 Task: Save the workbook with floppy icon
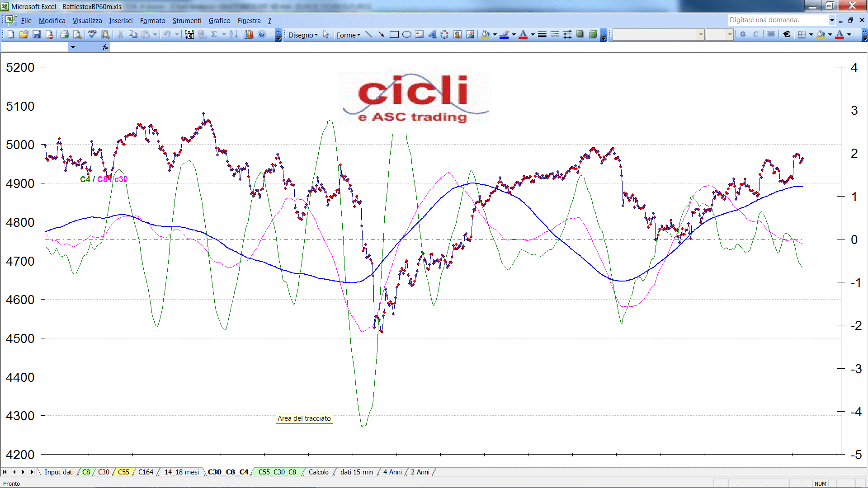(x=37, y=35)
